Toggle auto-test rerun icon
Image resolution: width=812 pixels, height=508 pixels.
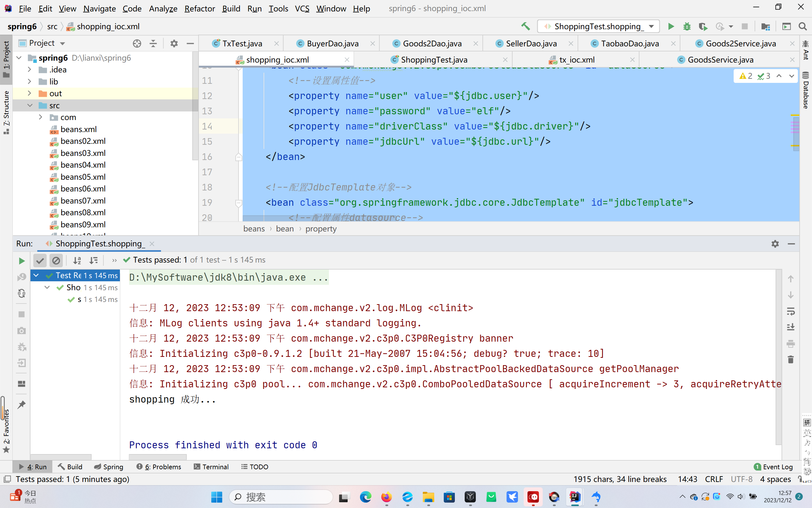click(22, 293)
